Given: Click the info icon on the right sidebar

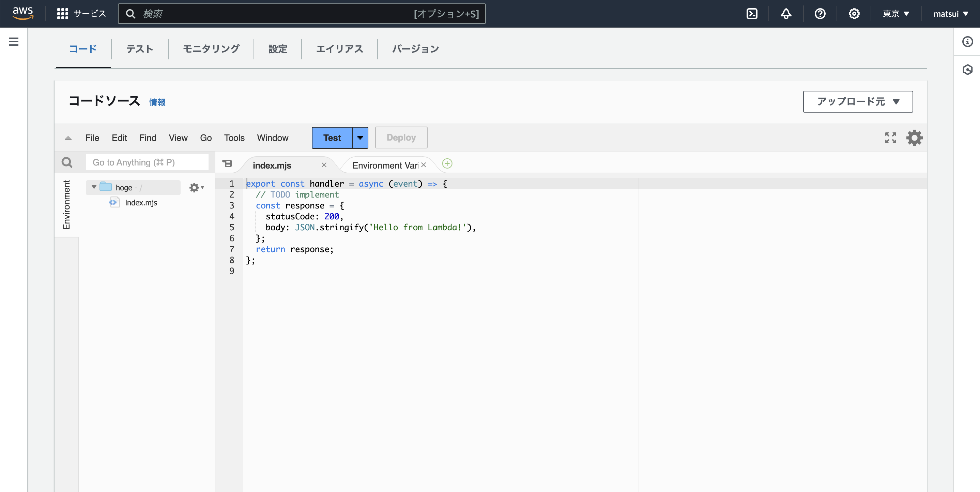Looking at the screenshot, I should pyautogui.click(x=967, y=42).
